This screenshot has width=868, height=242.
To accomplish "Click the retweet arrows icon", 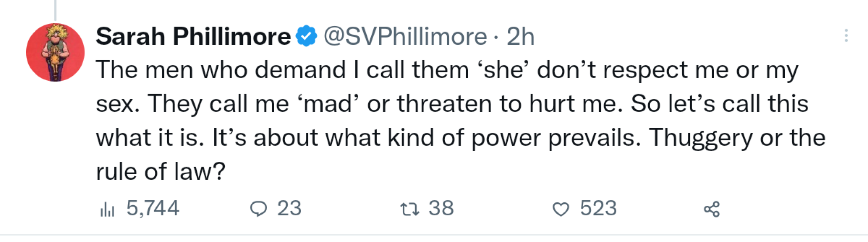I will 409,209.
